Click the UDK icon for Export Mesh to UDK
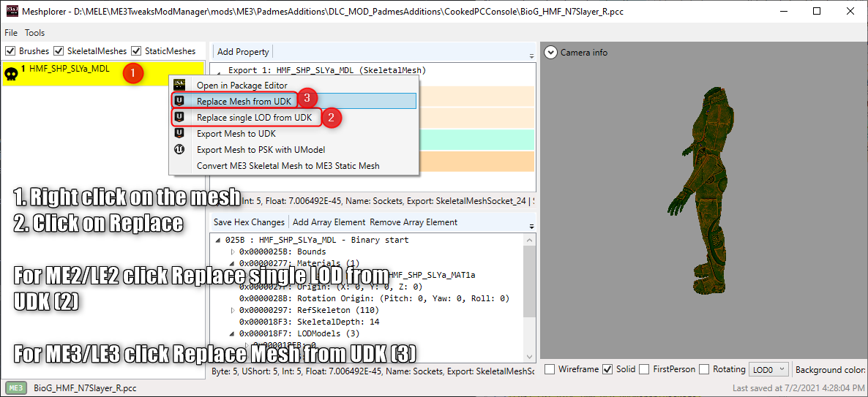Image resolution: width=868 pixels, height=397 pixels. click(179, 133)
